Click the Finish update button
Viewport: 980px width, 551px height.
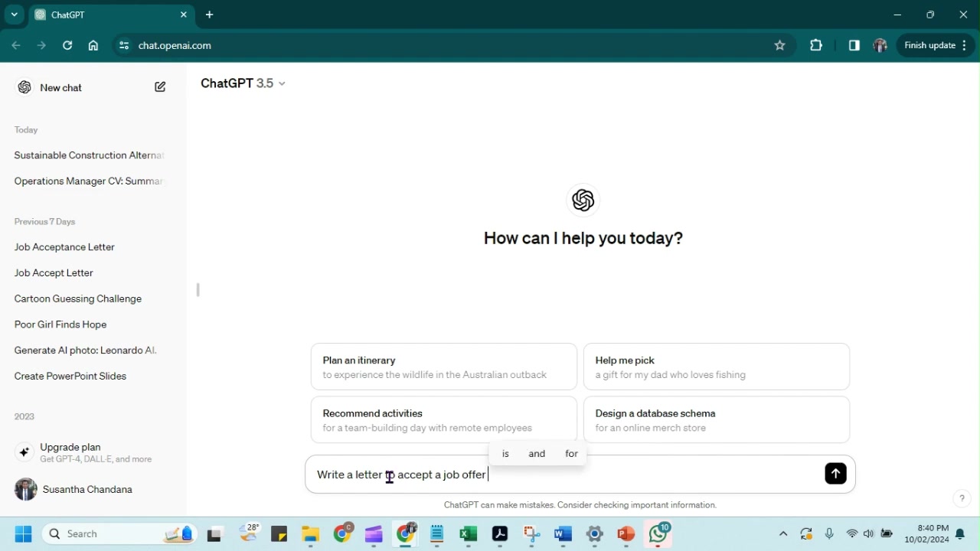pos(929,45)
